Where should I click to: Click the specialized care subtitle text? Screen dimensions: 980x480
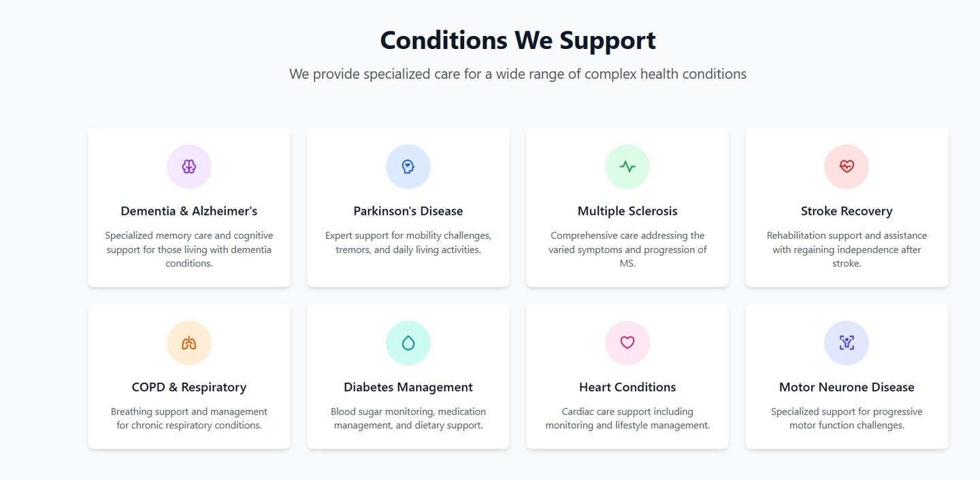click(x=518, y=74)
